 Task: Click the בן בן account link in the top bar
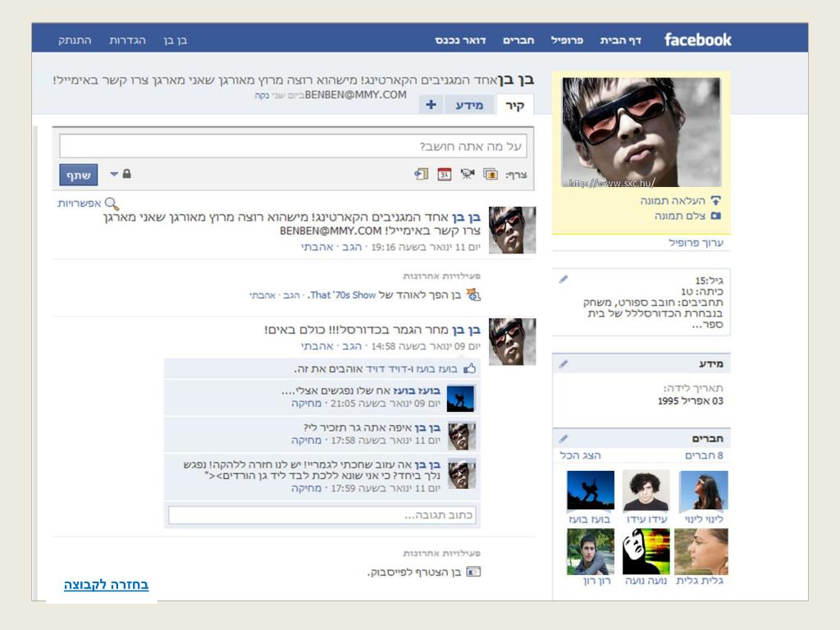pyautogui.click(x=176, y=40)
